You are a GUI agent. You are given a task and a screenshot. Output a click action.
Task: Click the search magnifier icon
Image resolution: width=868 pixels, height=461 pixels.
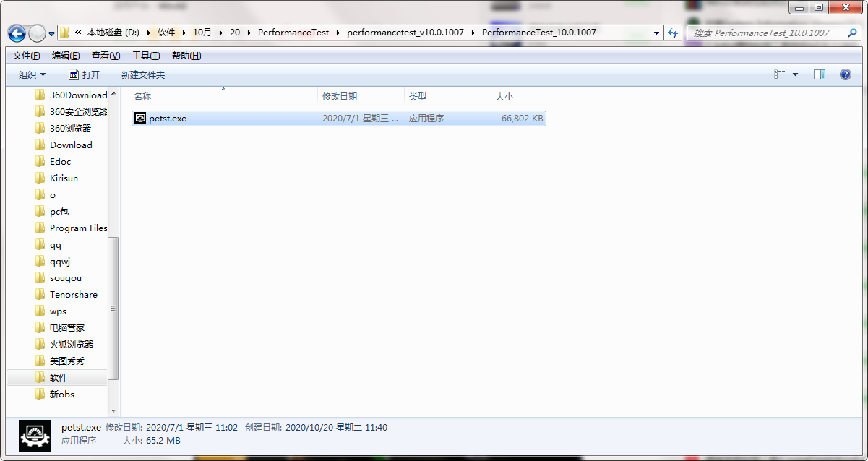(851, 33)
